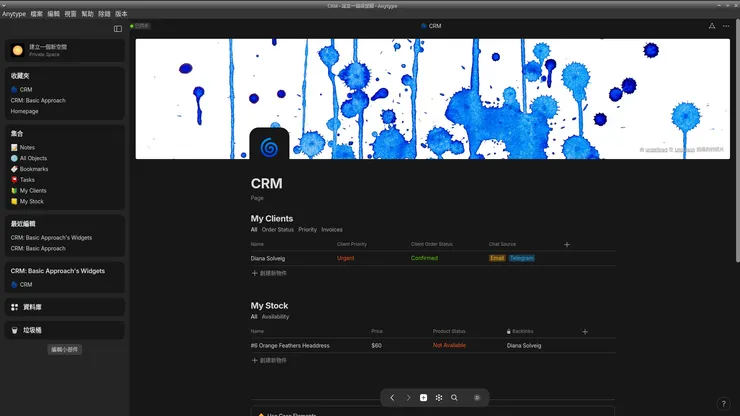Switch My Clients to Priority view
The height and width of the screenshot is (416, 740).
[307, 230]
